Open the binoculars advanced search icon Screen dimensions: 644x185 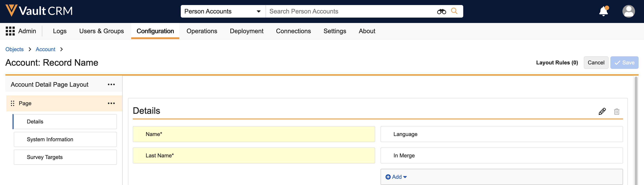(441, 11)
